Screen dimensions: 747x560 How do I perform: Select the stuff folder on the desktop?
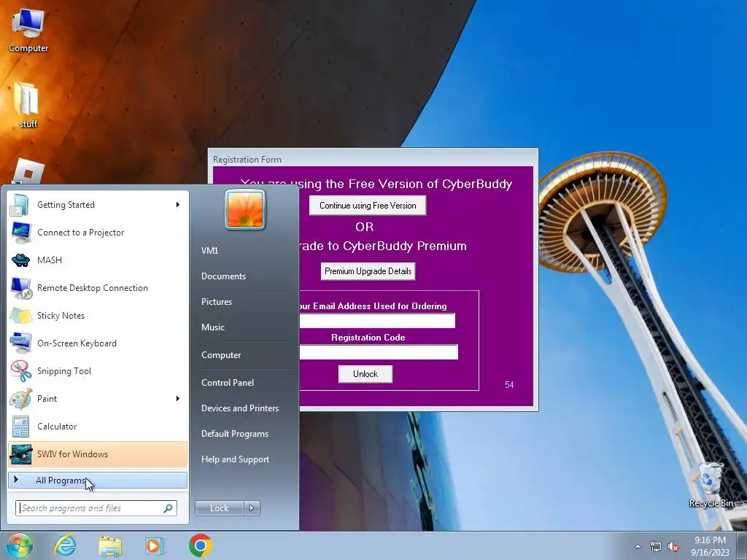pos(28,105)
